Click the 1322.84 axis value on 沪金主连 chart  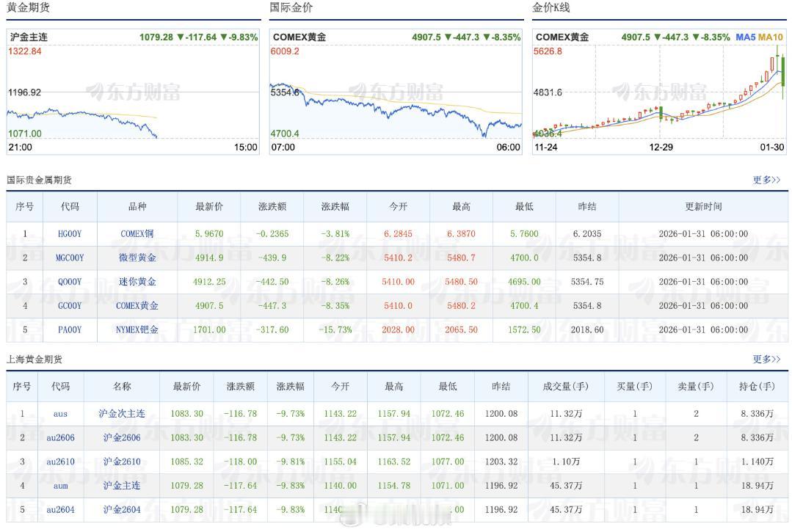pos(25,51)
